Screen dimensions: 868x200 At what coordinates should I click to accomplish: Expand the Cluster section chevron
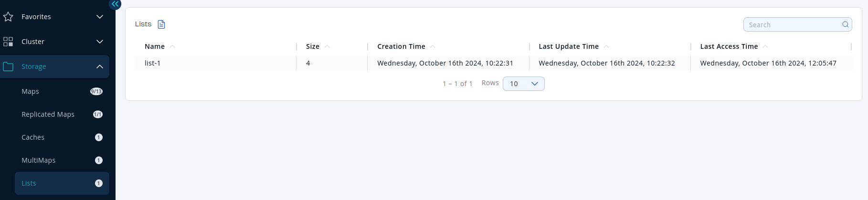click(100, 42)
